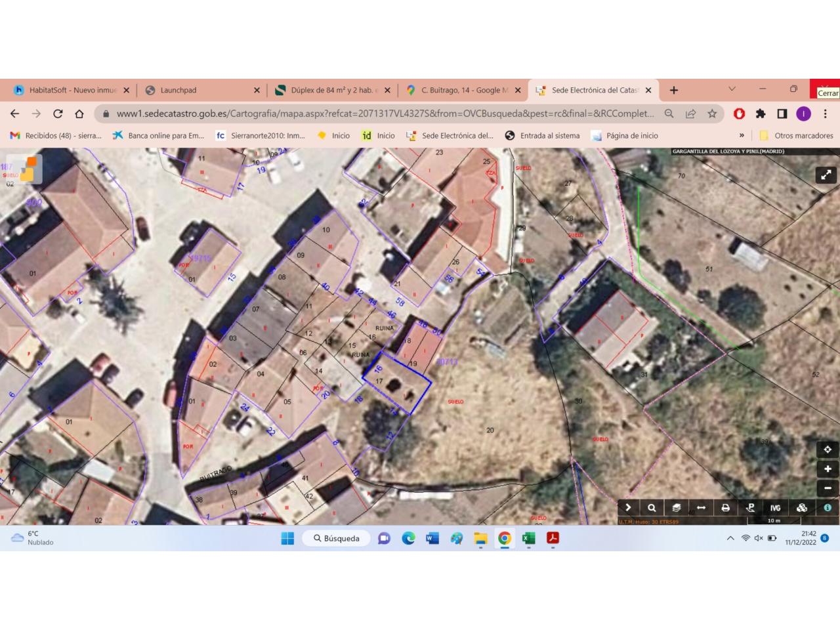Show the hidden bookmarks overflow

[x=742, y=135]
